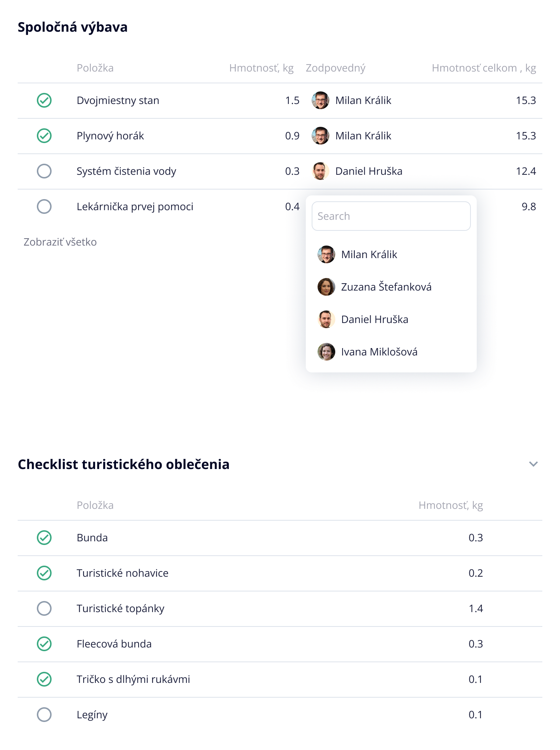Change responsible person for Plynový horák
The image size is (560, 750).
click(x=363, y=136)
